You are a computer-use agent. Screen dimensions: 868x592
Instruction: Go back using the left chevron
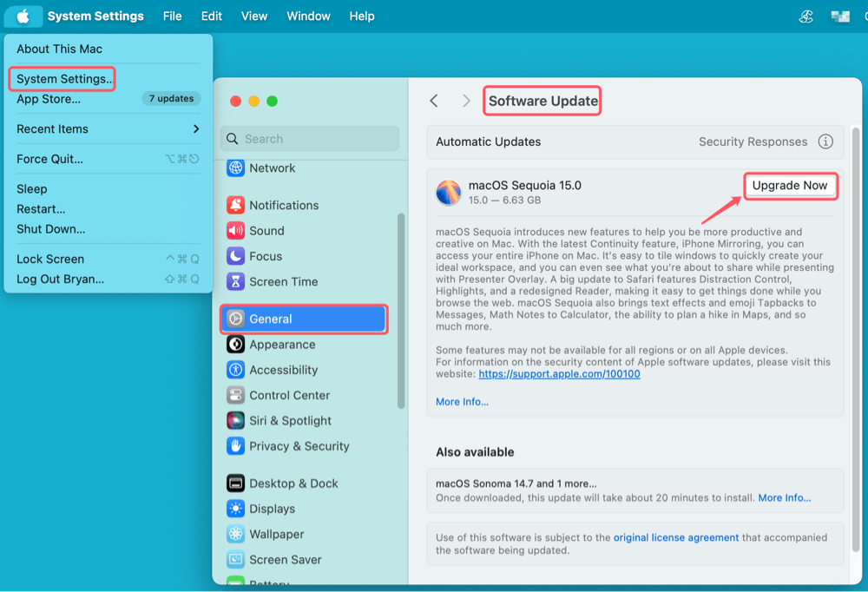[x=434, y=102]
